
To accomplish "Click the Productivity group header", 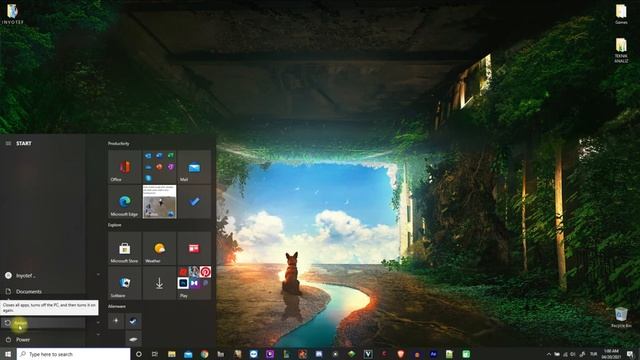I will click(x=118, y=143).
